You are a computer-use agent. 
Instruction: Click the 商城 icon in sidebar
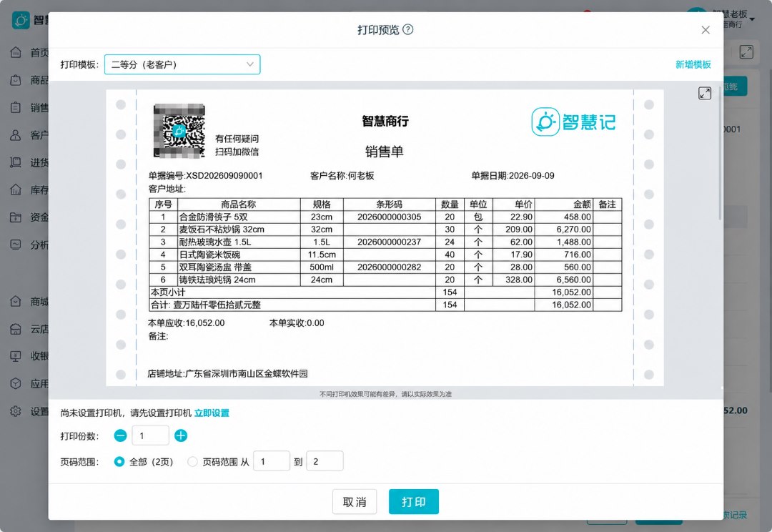tap(16, 302)
